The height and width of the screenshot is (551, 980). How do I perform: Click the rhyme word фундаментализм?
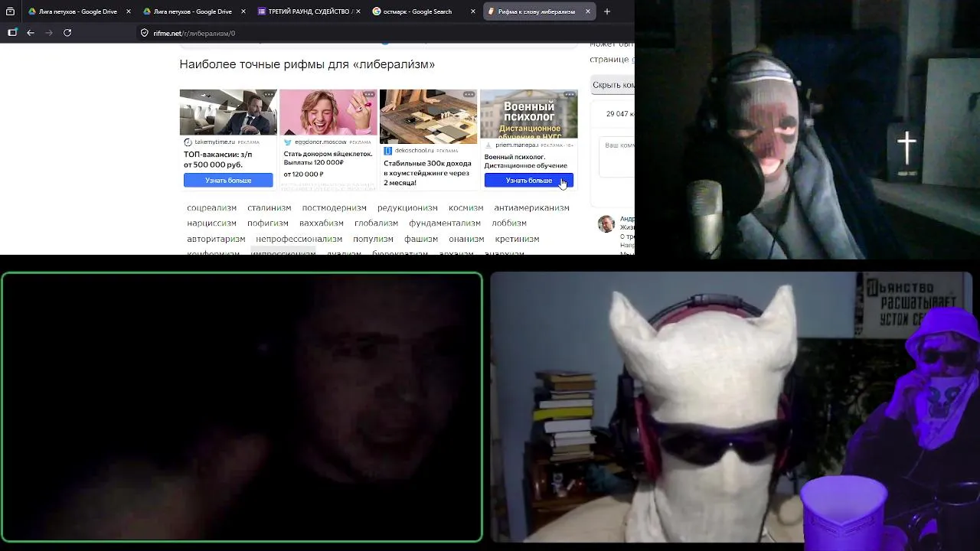tap(445, 223)
